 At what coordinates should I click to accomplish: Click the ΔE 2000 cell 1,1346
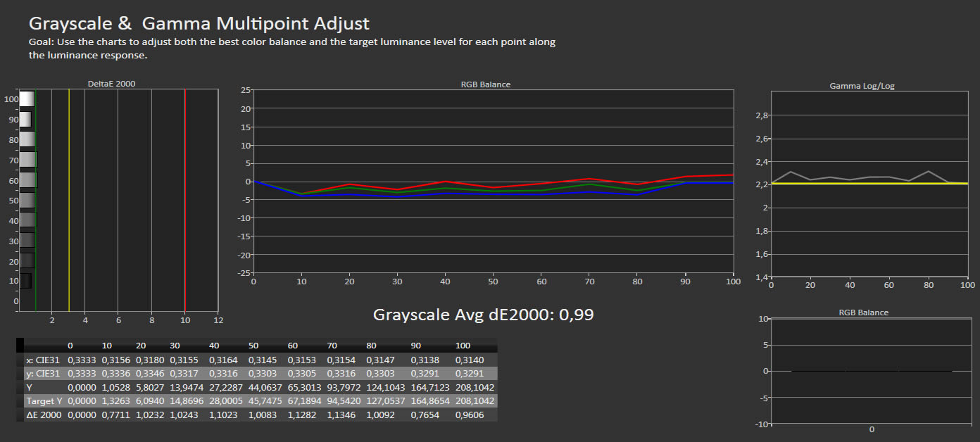341,415
